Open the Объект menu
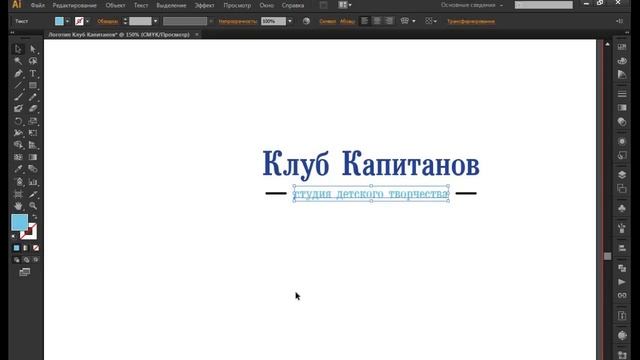Screen dimensions: 640x360 (116, 5)
